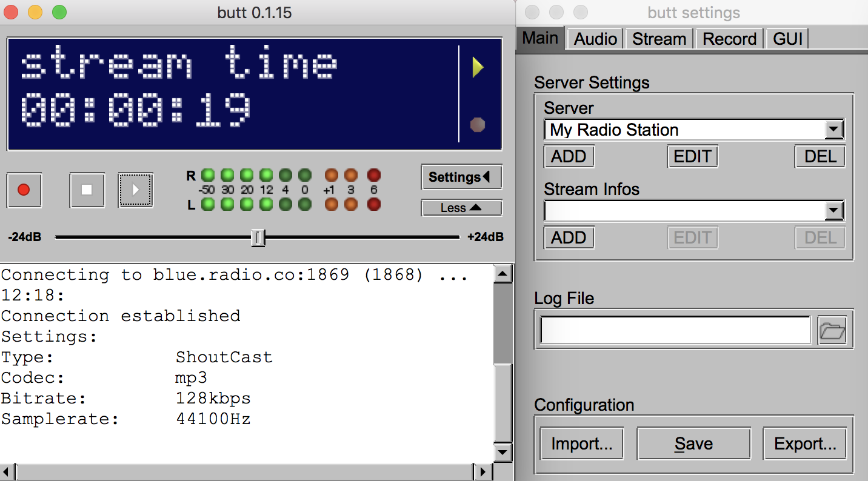Edit the My Radio Station server
The width and height of the screenshot is (868, 481).
coord(692,156)
